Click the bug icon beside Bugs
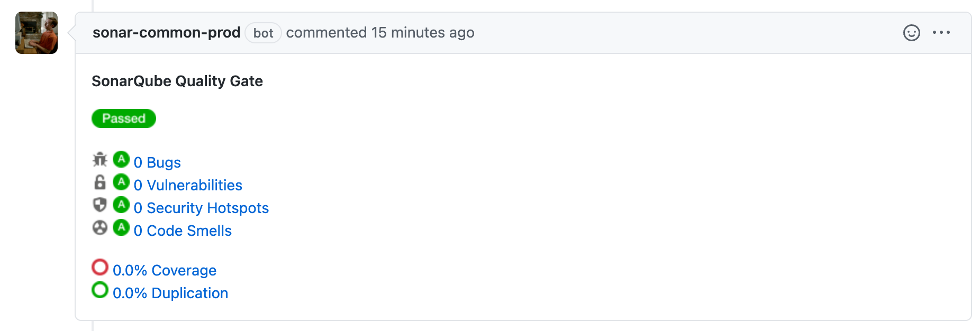The image size is (980, 331). pos(99,159)
